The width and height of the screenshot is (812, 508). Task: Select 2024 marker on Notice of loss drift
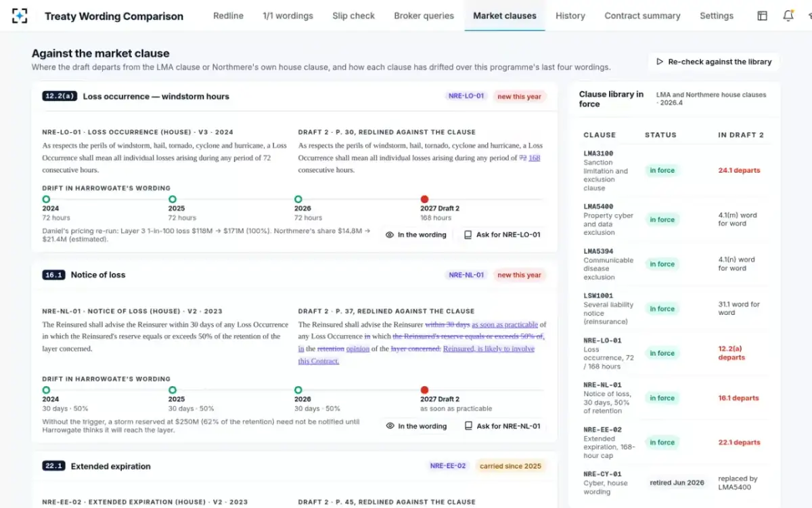coord(46,390)
